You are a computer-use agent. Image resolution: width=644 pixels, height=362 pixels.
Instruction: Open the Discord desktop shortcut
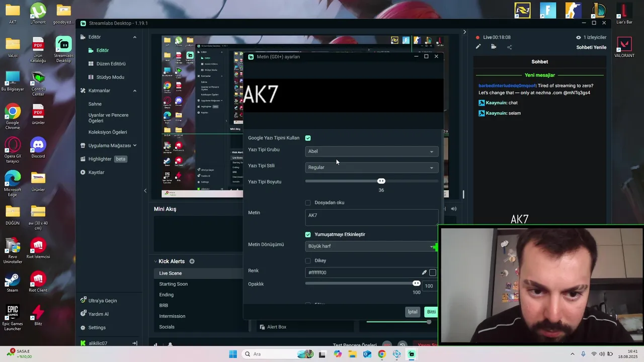38,148
